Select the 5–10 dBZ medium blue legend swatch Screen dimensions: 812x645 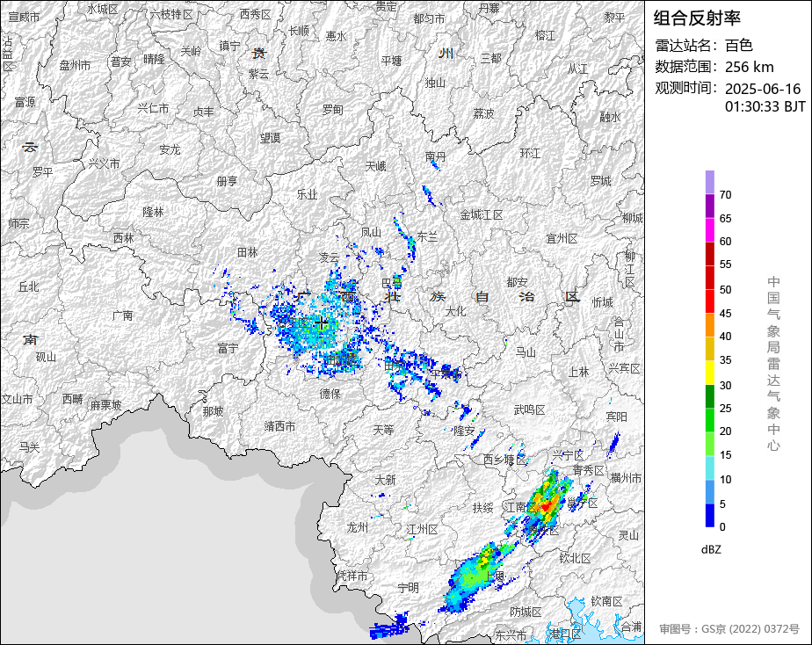pyautogui.click(x=709, y=492)
